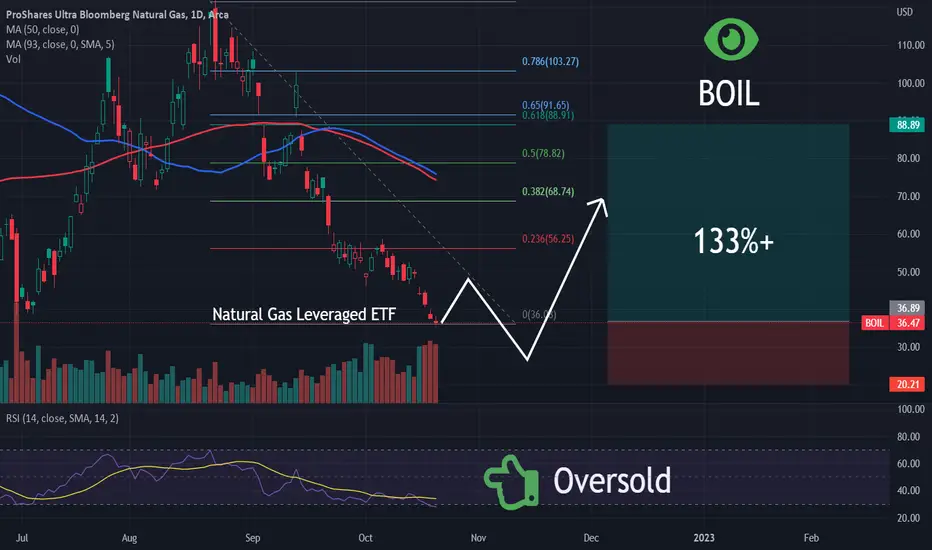Click the Dec label on the time axis

pos(591,538)
